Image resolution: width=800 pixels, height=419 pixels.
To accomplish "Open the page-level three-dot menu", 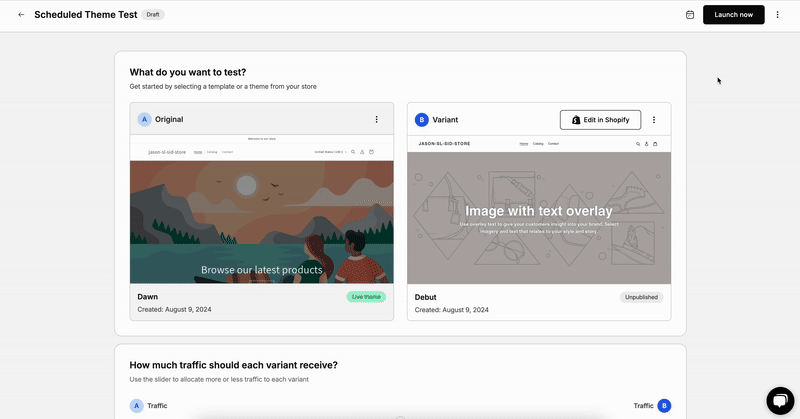I will tap(778, 15).
